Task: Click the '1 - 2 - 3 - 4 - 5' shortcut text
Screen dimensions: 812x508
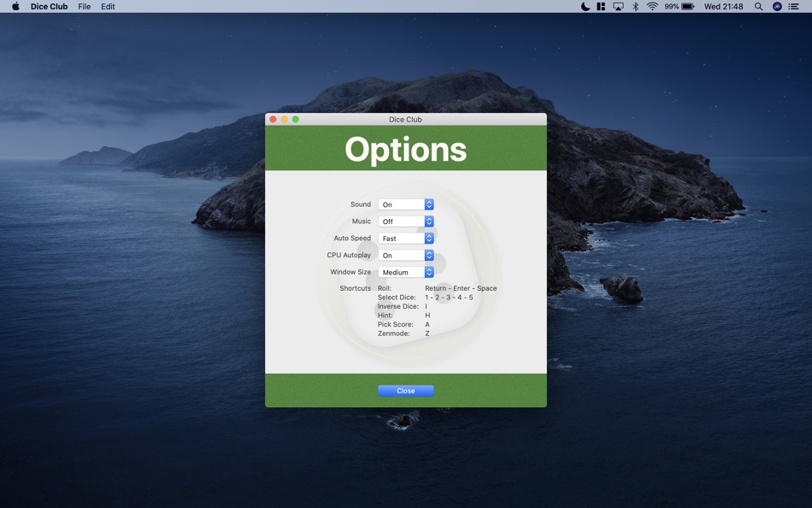Action: [x=449, y=297]
